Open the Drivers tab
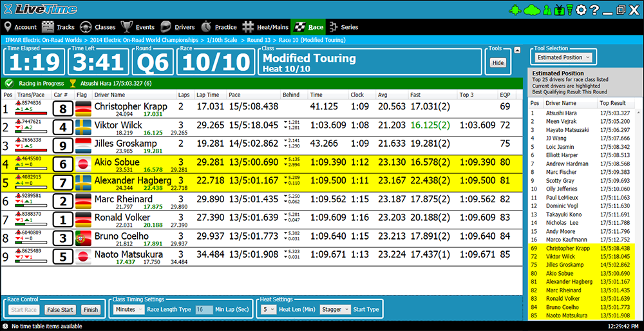 (x=178, y=27)
